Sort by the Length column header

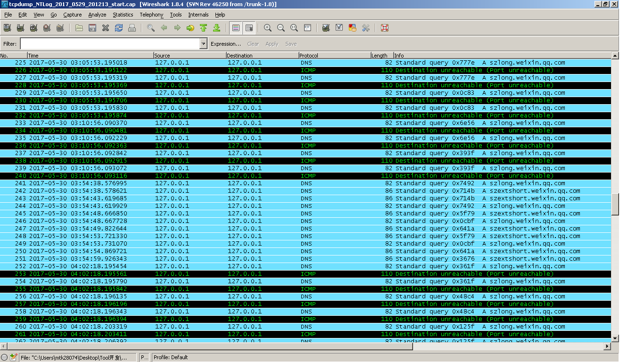382,56
